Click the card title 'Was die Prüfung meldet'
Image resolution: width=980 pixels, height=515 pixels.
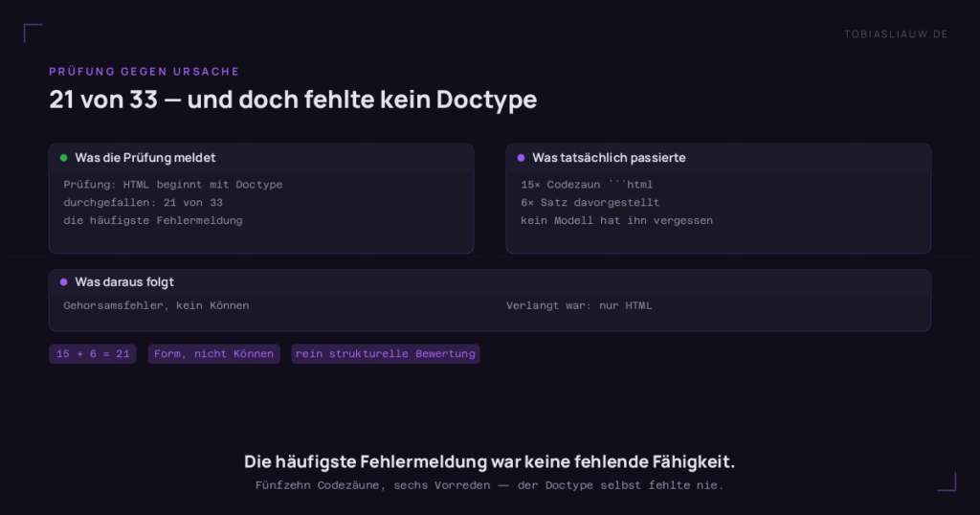[145, 158]
